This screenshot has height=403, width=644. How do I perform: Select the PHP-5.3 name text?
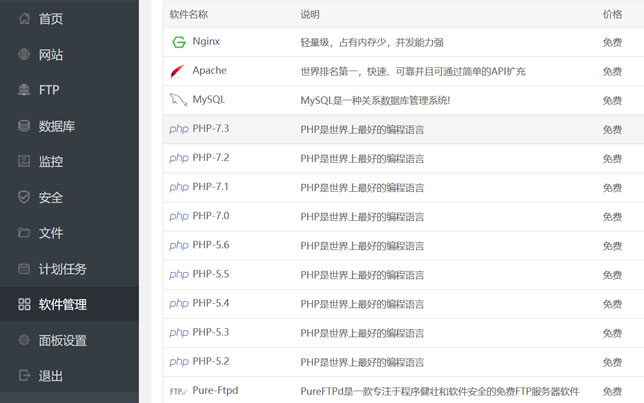[x=211, y=332]
